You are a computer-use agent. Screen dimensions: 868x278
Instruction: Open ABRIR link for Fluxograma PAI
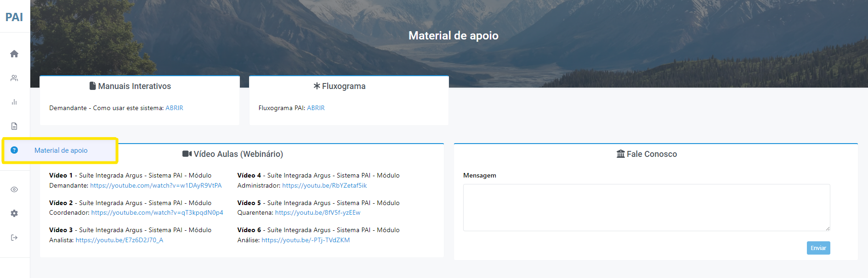coord(316,108)
